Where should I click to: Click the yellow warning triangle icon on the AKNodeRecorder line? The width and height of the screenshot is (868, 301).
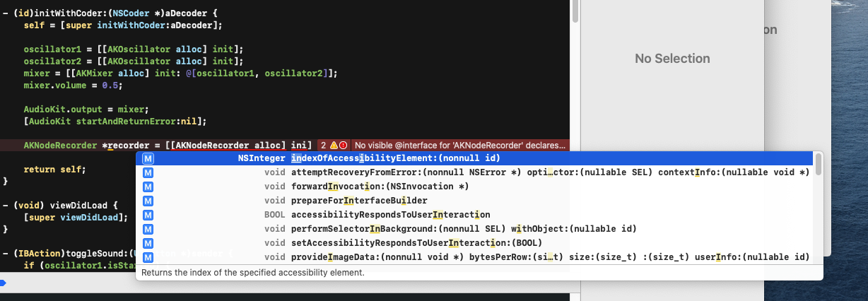coord(334,145)
